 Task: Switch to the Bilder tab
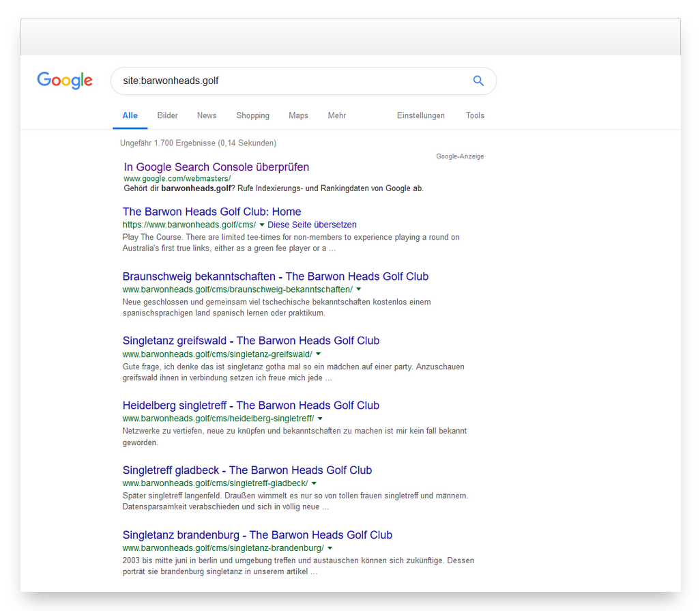167,115
